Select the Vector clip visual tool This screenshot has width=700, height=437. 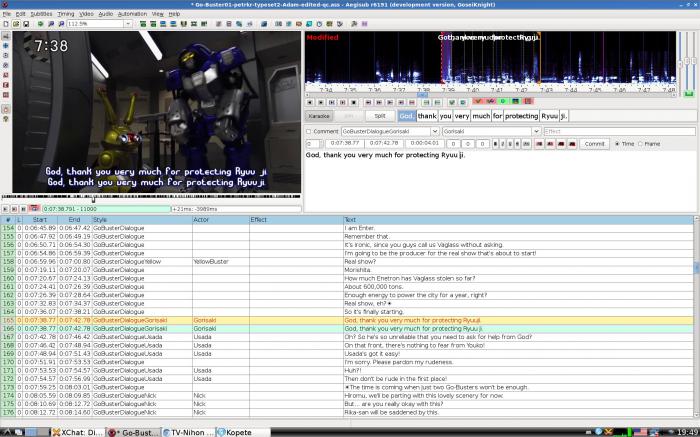click(6, 95)
